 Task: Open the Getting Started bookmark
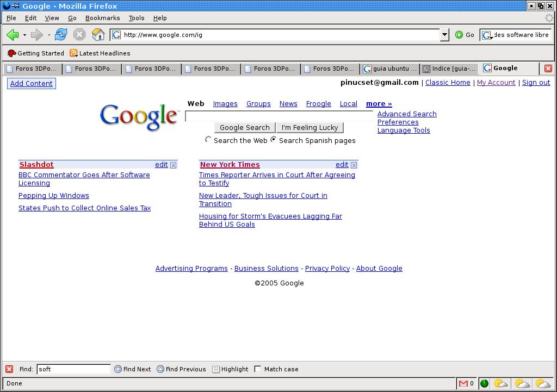click(x=35, y=53)
